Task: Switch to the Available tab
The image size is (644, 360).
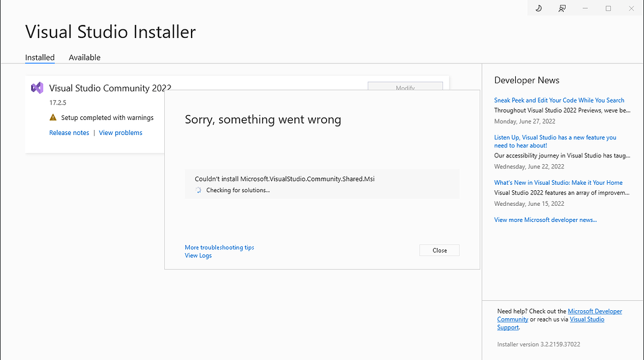Action: coord(84,57)
